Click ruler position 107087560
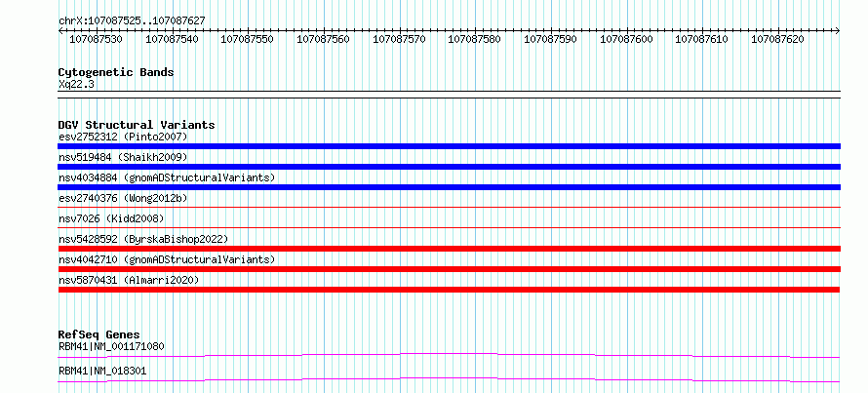The width and height of the screenshot is (868, 393). pyautogui.click(x=323, y=39)
